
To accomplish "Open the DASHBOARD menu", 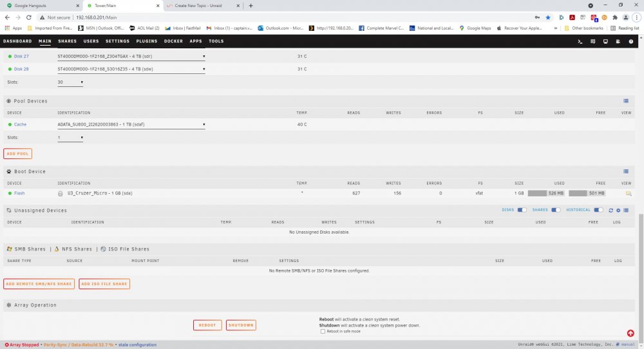I will click(17, 41).
